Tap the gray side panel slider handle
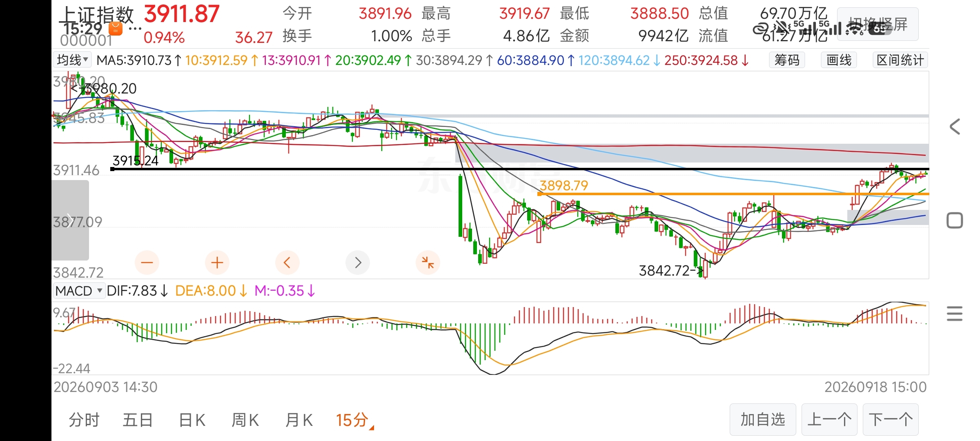 click(x=70, y=220)
